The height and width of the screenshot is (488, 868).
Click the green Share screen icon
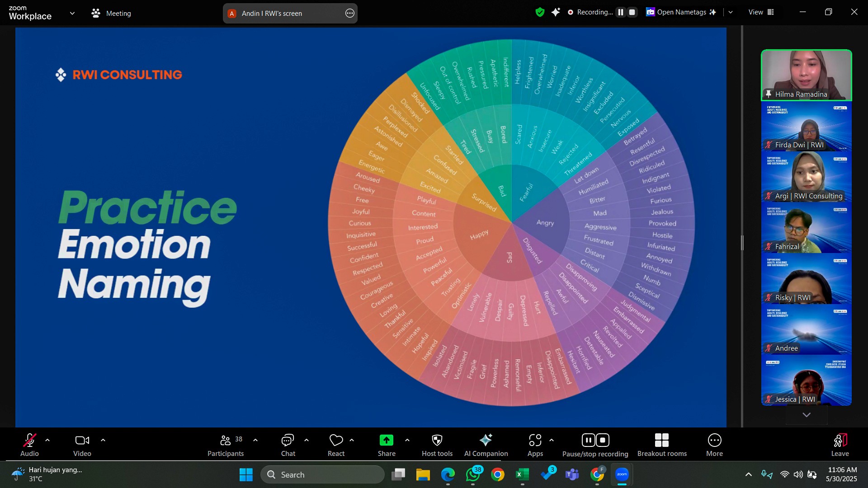(x=387, y=440)
